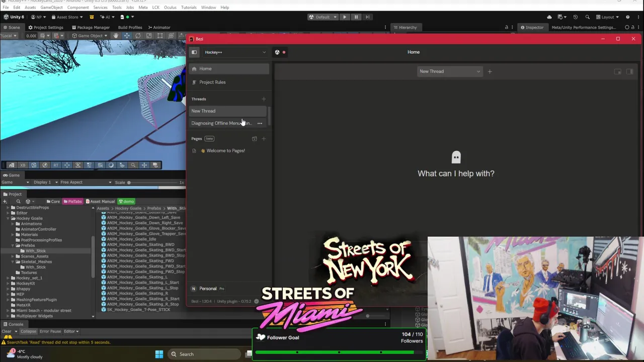Open the GameObject menu in Unity
The height and width of the screenshot is (362, 644).
pyautogui.click(x=51, y=8)
